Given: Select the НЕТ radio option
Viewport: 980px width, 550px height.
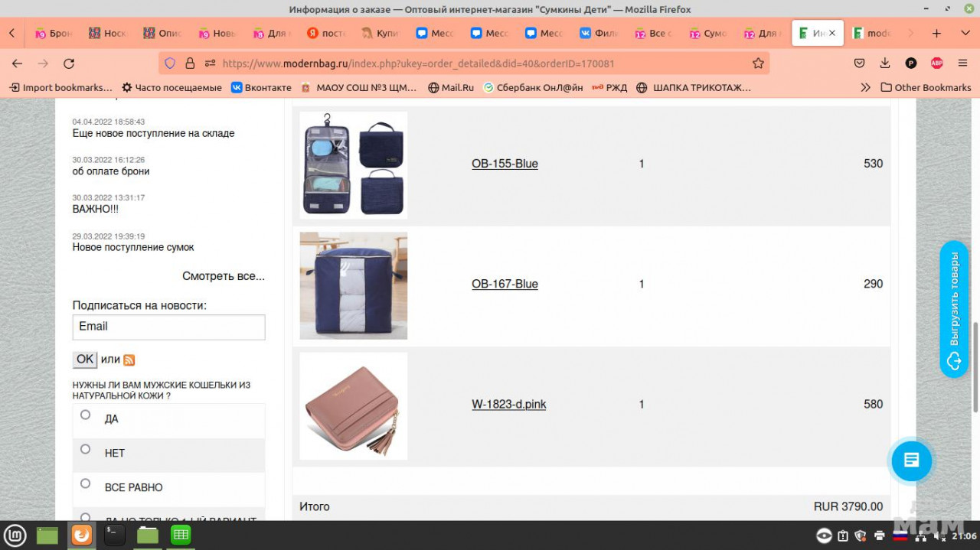Looking at the screenshot, I should click(86, 449).
